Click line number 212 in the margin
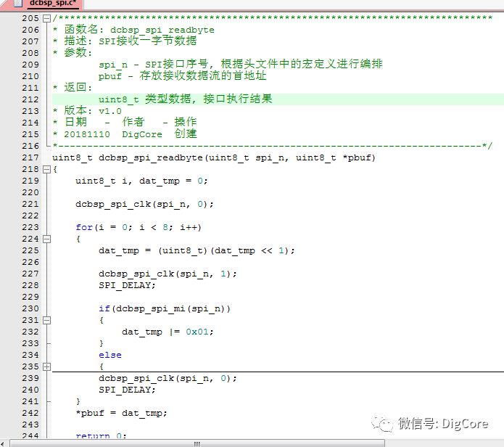This screenshot has height=447, width=504. click(30, 99)
